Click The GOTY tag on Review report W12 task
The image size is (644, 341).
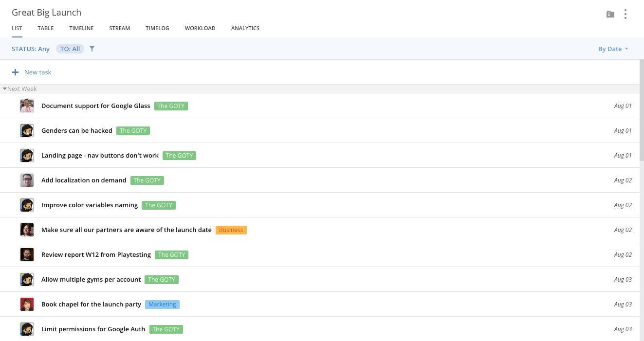tap(172, 254)
